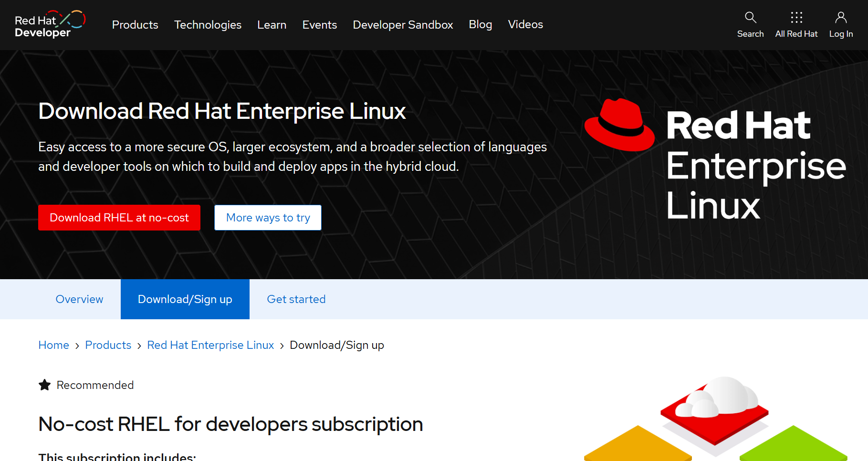Click the Download Red Hat Enterprise Linux heading

coord(222,111)
